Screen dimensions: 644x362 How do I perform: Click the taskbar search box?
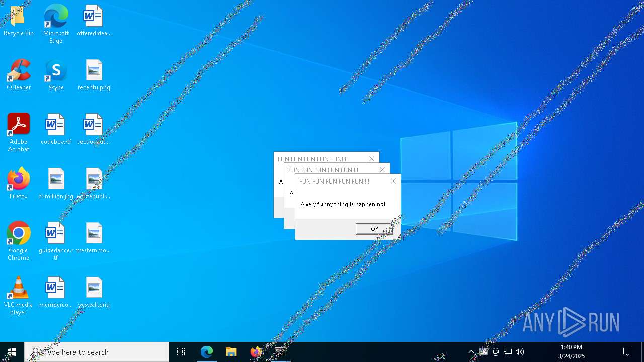tap(97, 352)
